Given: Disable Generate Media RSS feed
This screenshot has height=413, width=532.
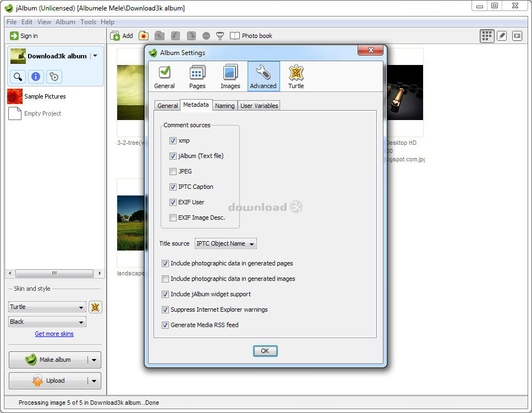Looking at the screenshot, I should click(165, 325).
